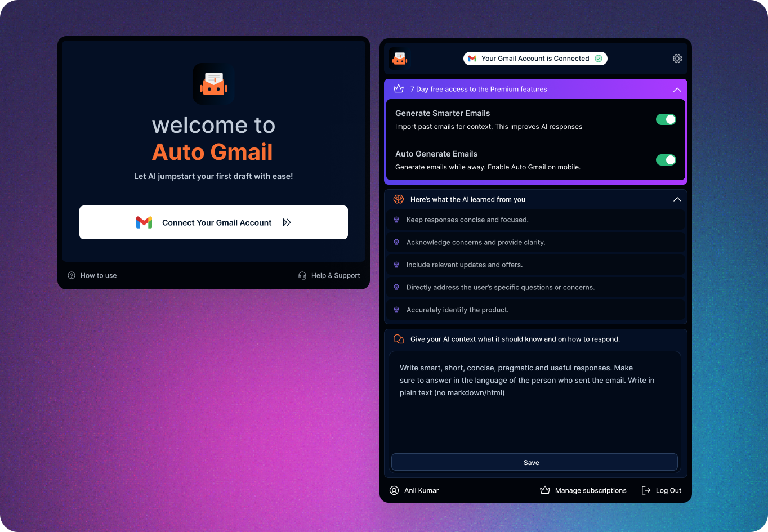Save the AI context instructions
768x532 pixels.
point(532,462)
